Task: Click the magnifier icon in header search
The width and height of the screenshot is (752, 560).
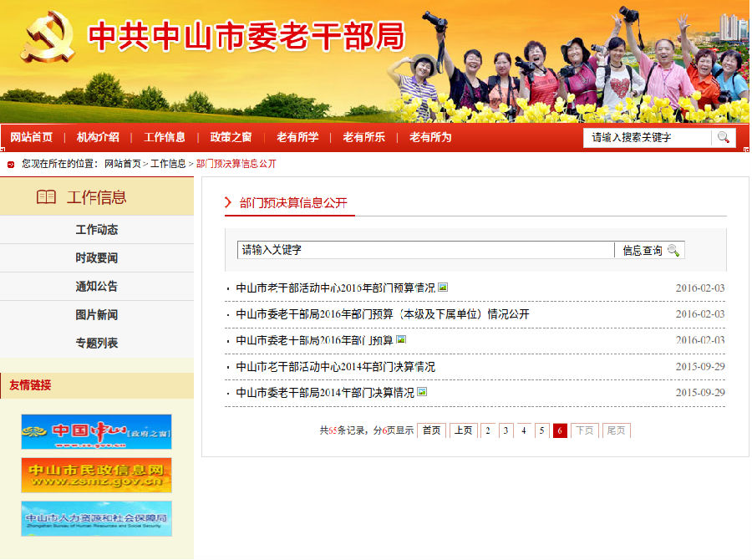Action: click(724, 137)
